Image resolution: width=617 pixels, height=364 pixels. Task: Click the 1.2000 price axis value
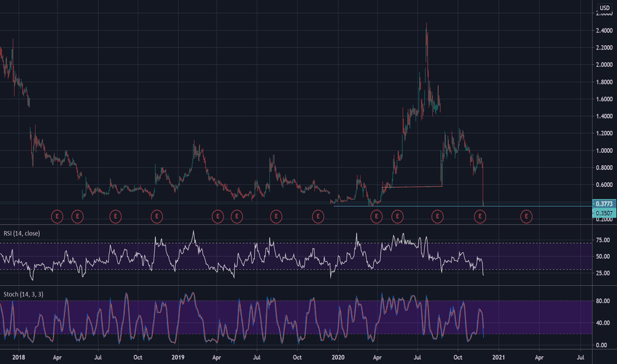(604, 134)
